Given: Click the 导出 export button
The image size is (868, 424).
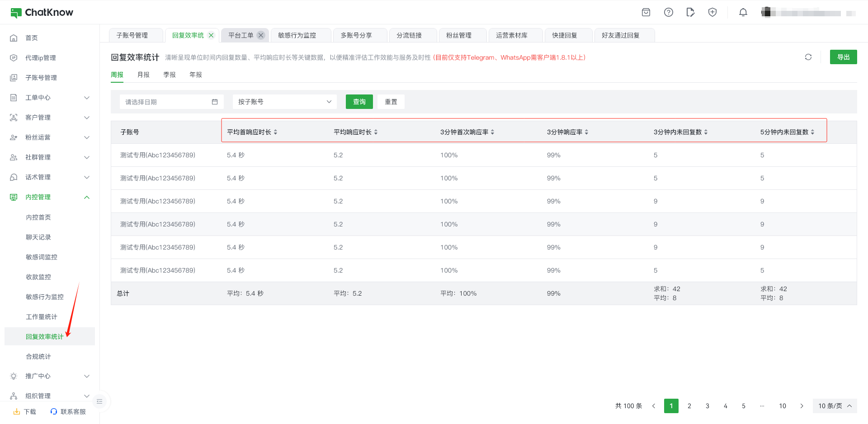Looking at the screenshot, I should point(843,57).
